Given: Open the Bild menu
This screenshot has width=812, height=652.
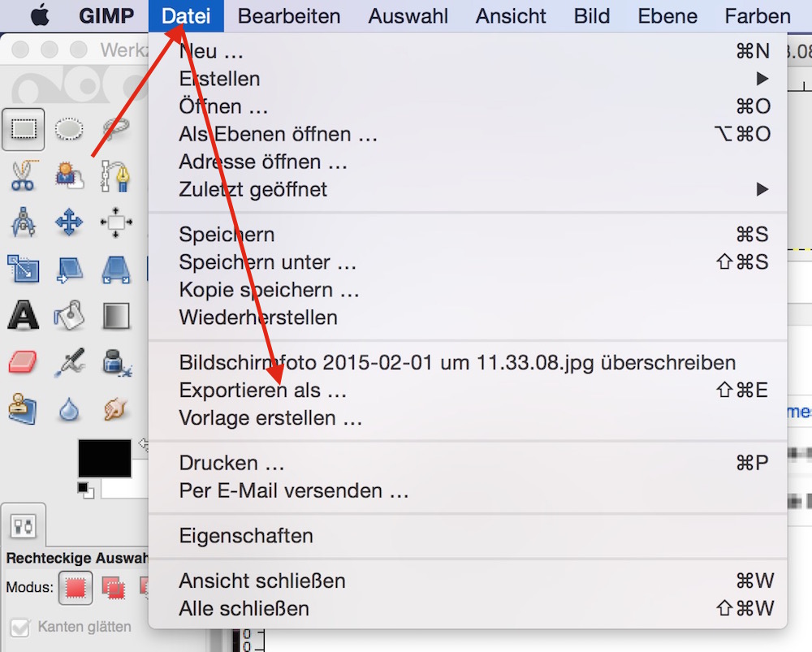Looking at the screenshot, I should tap(591, 16).
